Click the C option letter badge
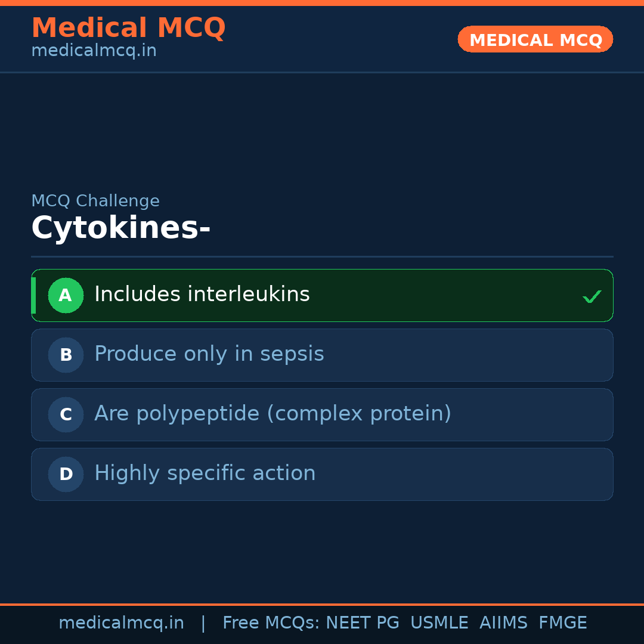This screenshot has height=644, width=644. point(66,414)
